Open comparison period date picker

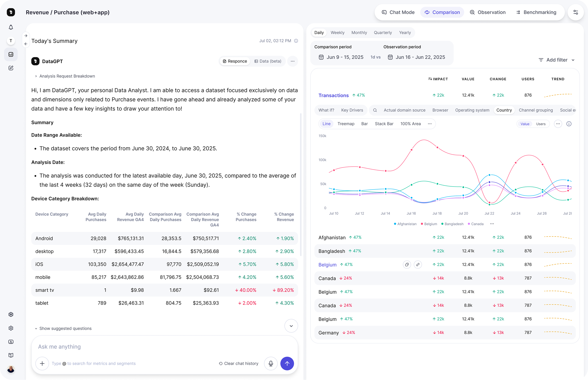pos(341,57)
